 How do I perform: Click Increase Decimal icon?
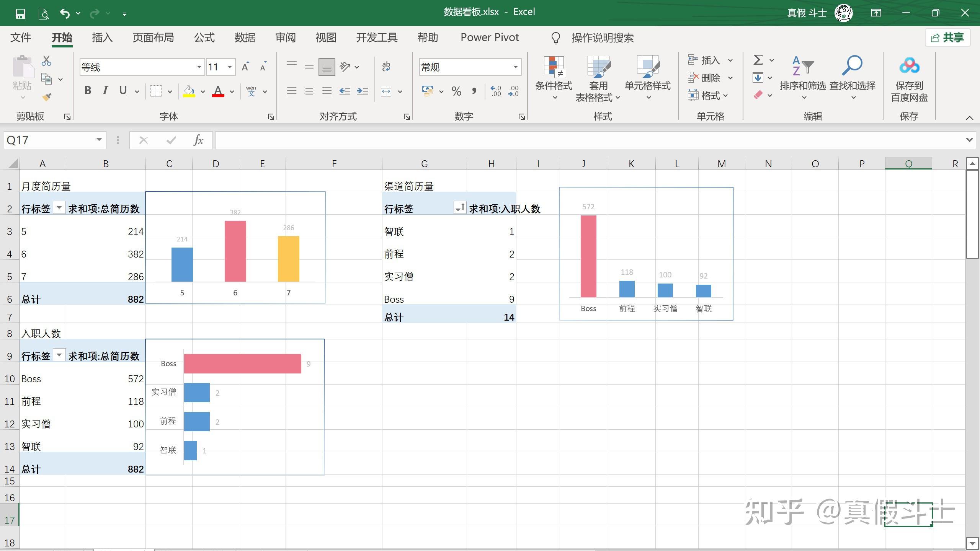tap(496, 91)
